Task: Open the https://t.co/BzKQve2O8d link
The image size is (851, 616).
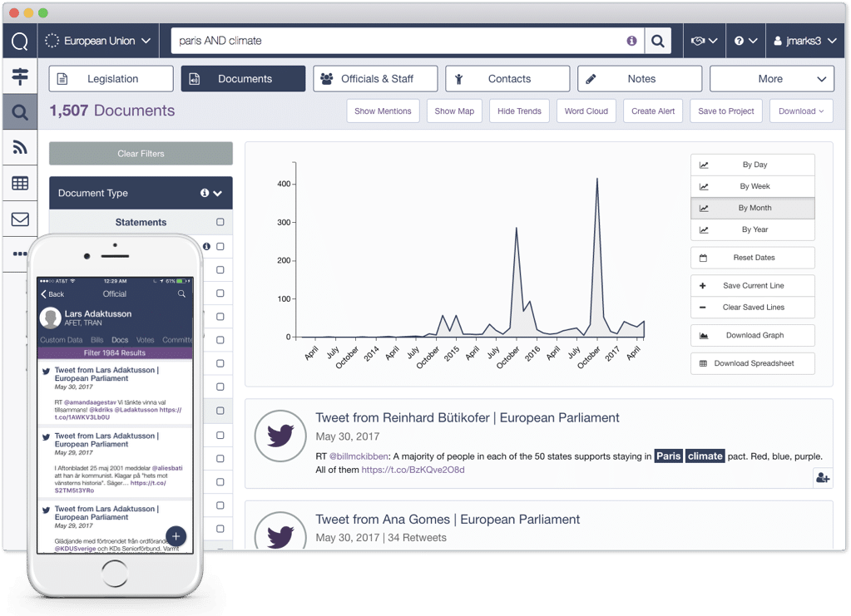Action: (x=413, y=471)
